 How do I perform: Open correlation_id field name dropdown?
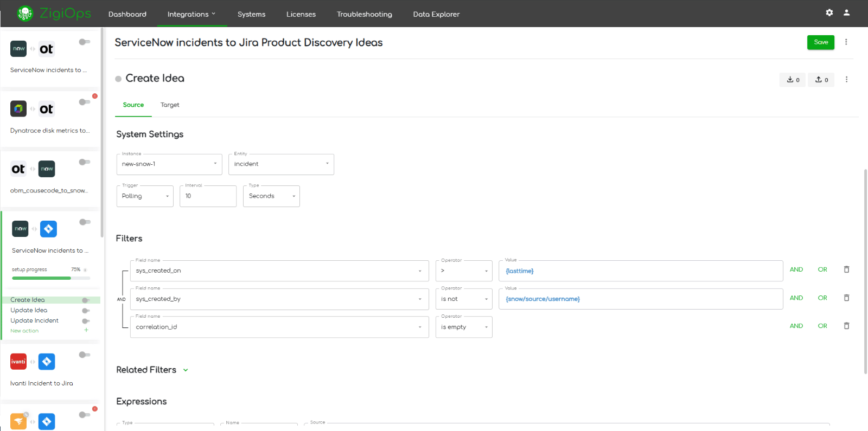[279, 327]
